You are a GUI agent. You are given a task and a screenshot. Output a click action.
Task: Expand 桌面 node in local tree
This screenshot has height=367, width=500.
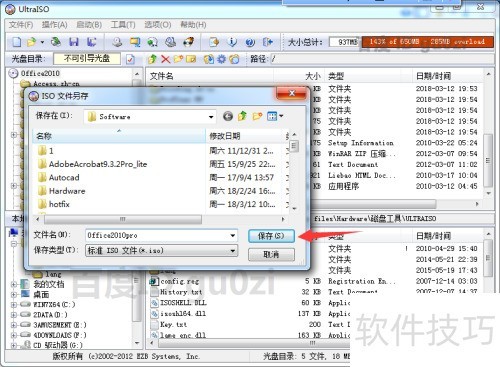coord(14,294)
